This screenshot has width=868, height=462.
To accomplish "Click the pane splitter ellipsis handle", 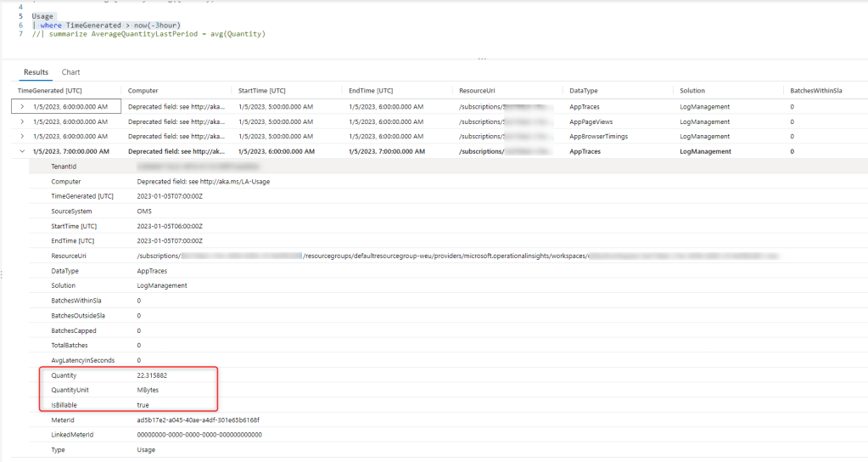I will coord(482,59).
